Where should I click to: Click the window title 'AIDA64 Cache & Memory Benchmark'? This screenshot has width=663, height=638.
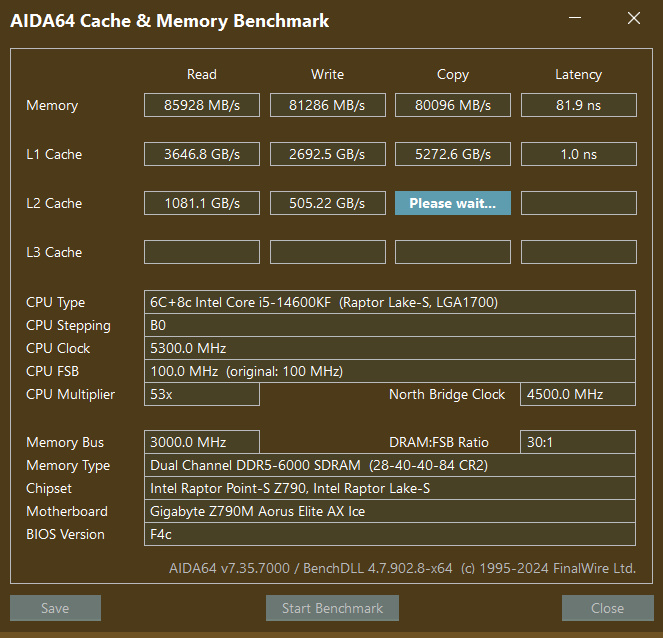[170, 21]
